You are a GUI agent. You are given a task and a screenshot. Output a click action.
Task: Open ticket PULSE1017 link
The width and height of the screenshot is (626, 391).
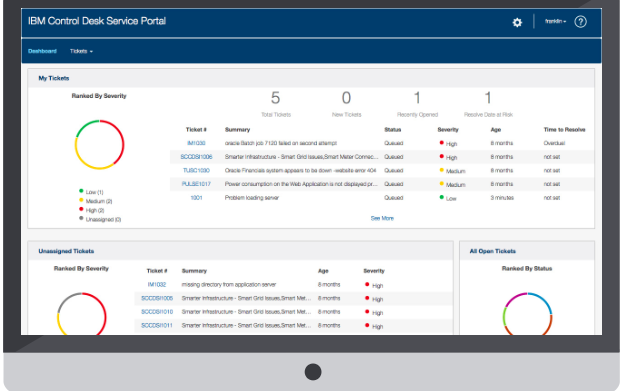pos(196,184)
